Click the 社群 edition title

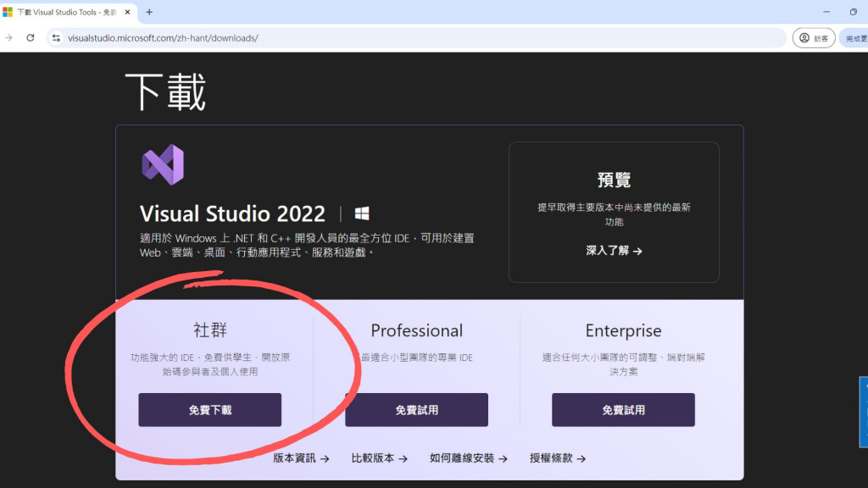pyautogui.click(x=210, y=330)
